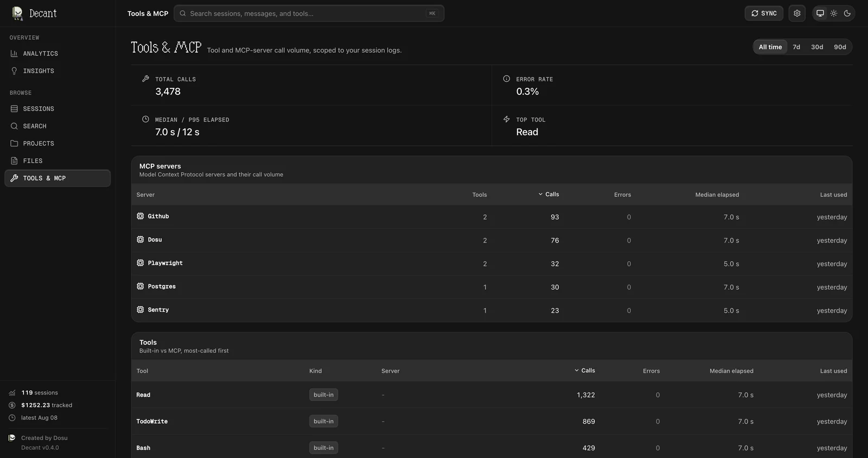Focus the search sessions input field

coord(309,14)
